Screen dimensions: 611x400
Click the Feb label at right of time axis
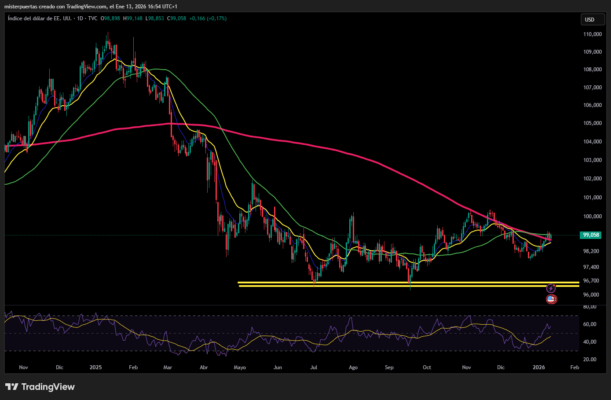coord(573,367)
